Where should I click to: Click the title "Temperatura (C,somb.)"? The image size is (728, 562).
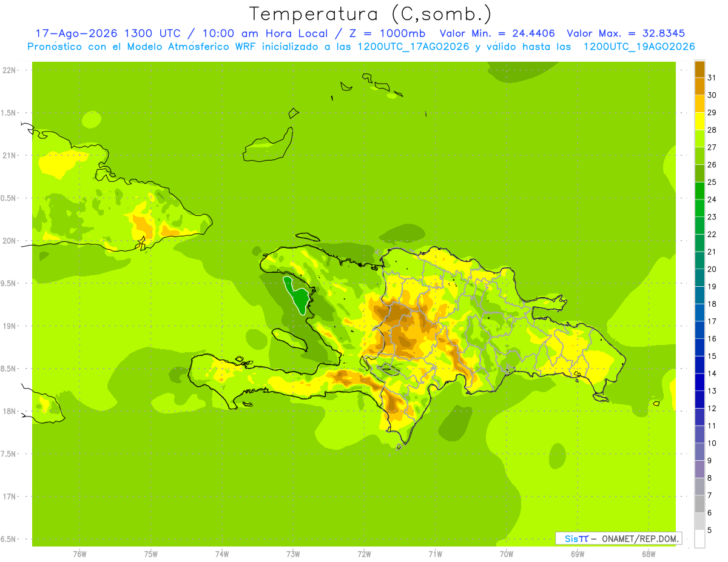370,14
